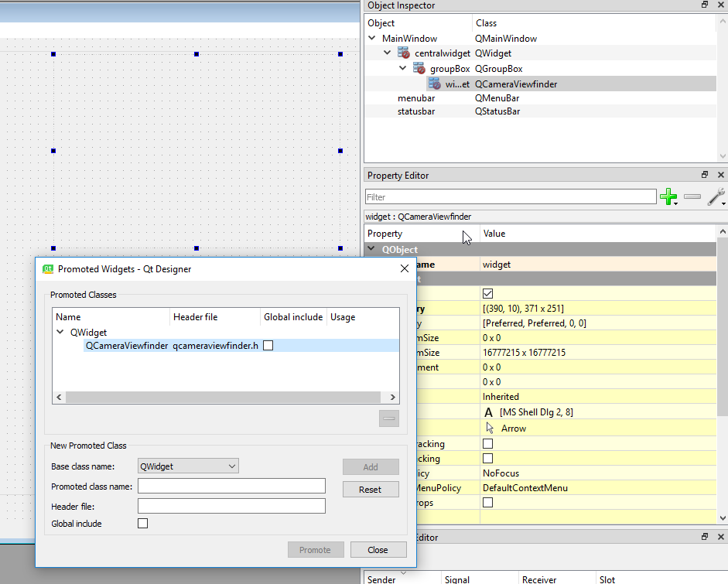Collapse the groupBox item in the Object Inspector
Viewport: 728px width, 584px height.
pos(402,68)
